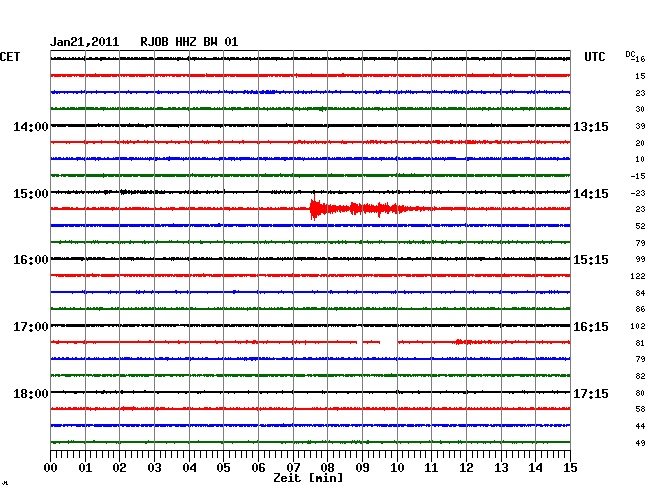Click DC offset value "49"
Screen dimensions: 650x494
click(640, 443)
